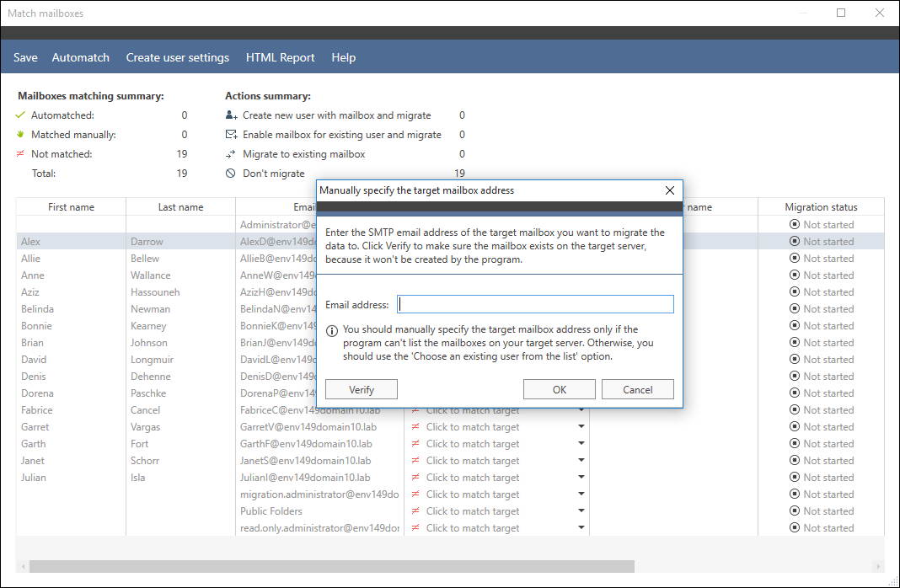Image resolution: width=900 pixels, height=588 pixels.
Task: Click Not started status icon for Bonnie row
Action: (x=795, y=325)
